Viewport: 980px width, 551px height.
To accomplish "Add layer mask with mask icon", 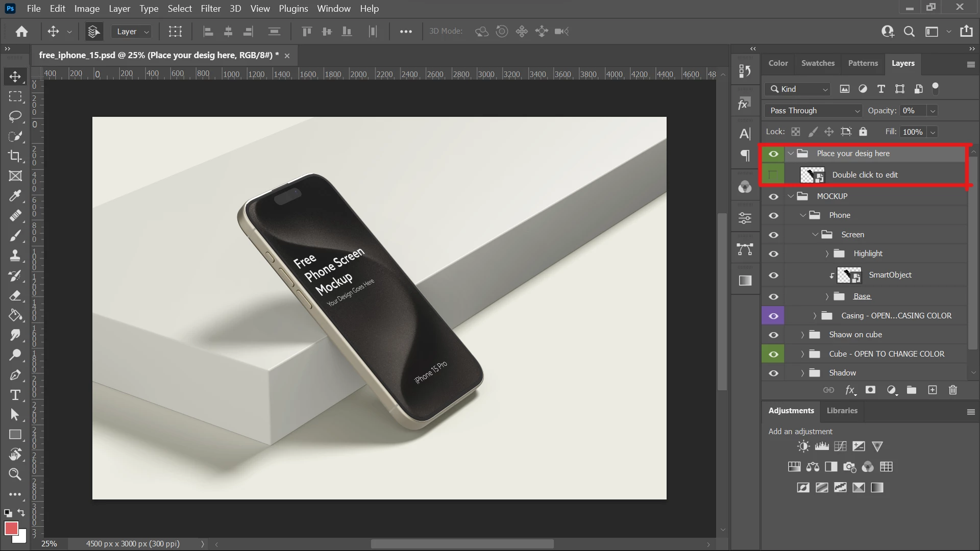I will (x=870, y=390).
